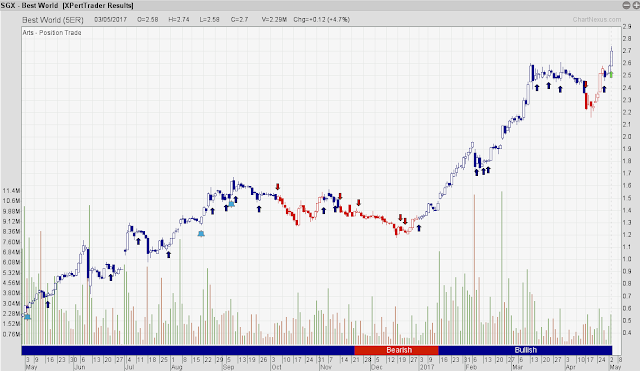
Task: Click the blue buy arrow below late-September candles
Action: tap(259, 209)
